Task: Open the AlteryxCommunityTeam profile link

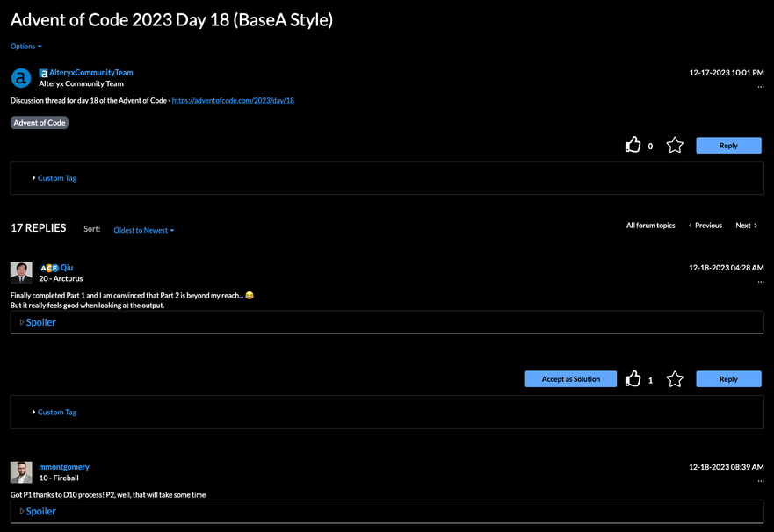Action: (90, 73)
